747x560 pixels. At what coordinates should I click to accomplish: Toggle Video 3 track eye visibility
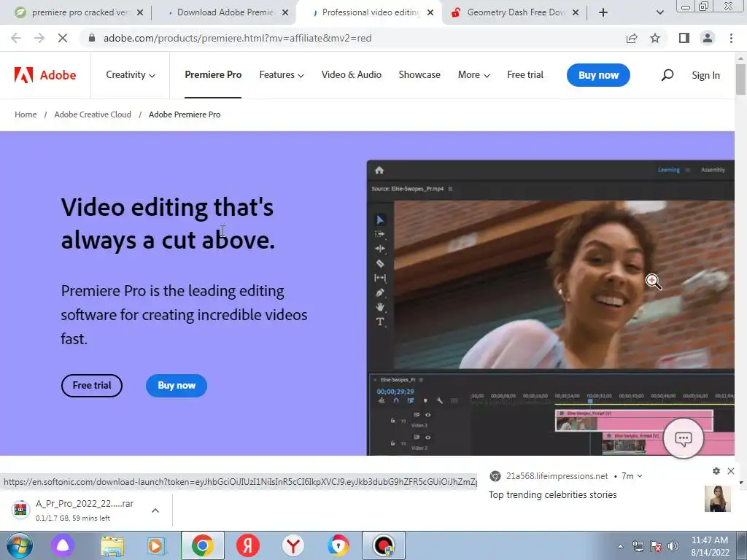(x=427, y=415)
